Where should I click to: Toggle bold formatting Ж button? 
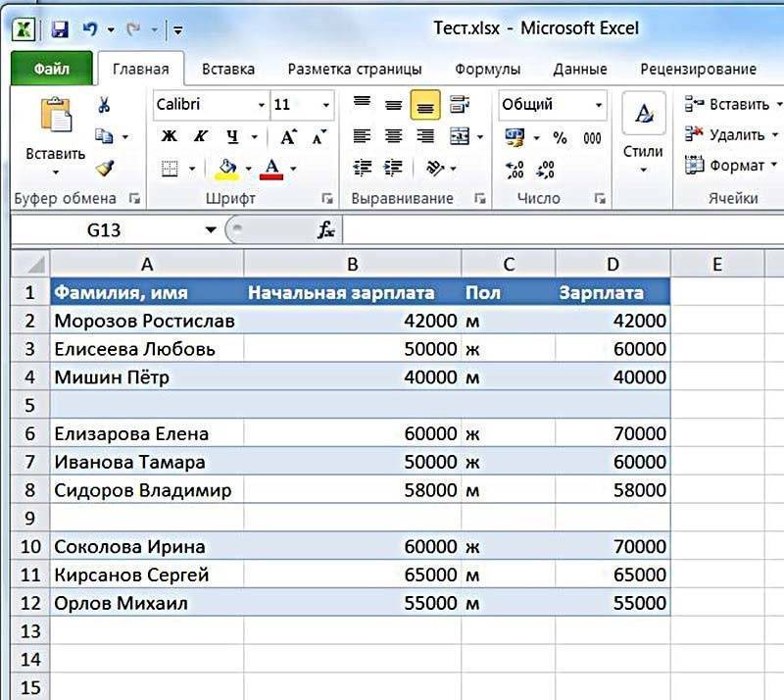coord(169,137)
